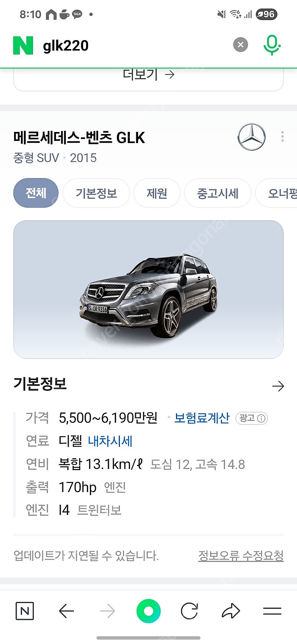Select the 전체 tab
The width and height of the screenshot is (297, 644).
click(36, 193)
